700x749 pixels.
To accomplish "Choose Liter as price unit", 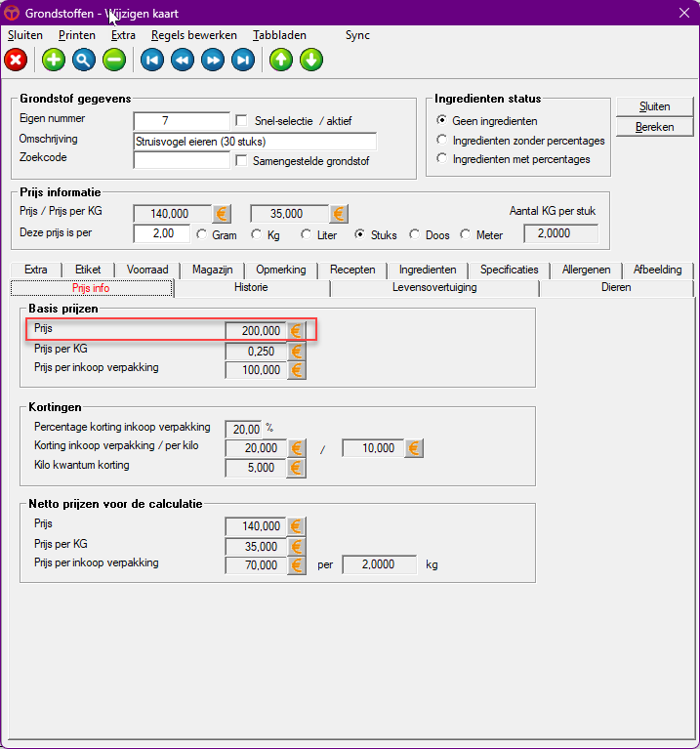I will pyautogui.click(x=307, y=234).
